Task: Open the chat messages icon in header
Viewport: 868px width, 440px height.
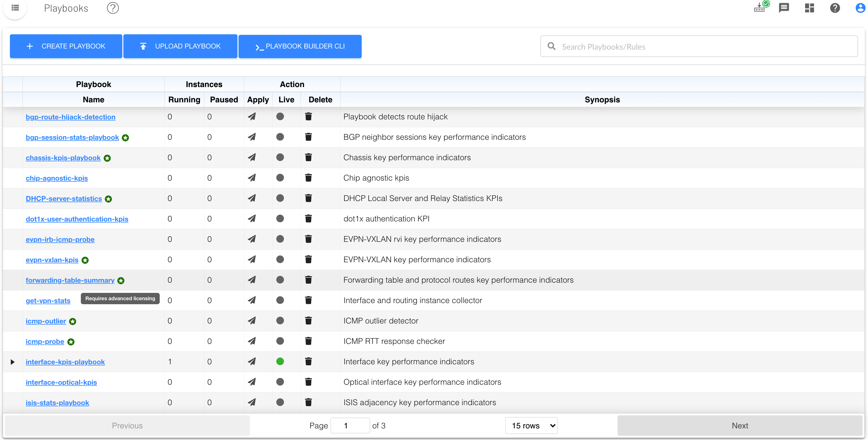Action: pyautogui.click(x=784, y=8)
